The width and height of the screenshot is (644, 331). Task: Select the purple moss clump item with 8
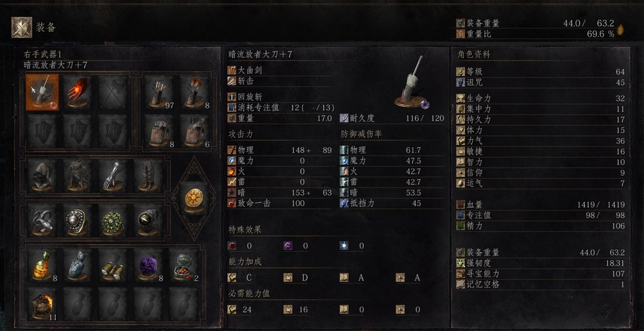tap(148, 265)
